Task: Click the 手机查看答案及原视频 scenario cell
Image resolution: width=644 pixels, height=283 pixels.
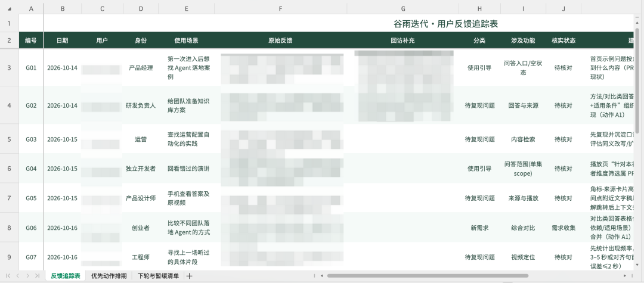Action: coord(187,198)
